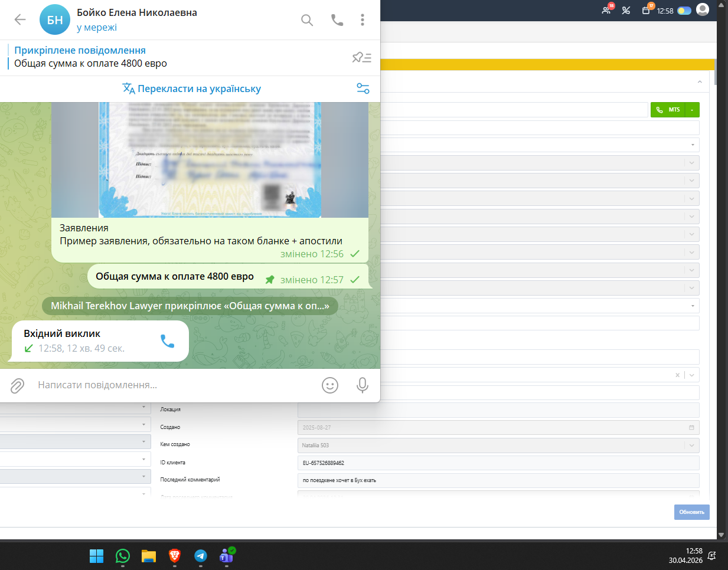Open the БН contact avatar in Telegram
The height and width of the screenshot is (570, 728).
(x=55, y=20)
